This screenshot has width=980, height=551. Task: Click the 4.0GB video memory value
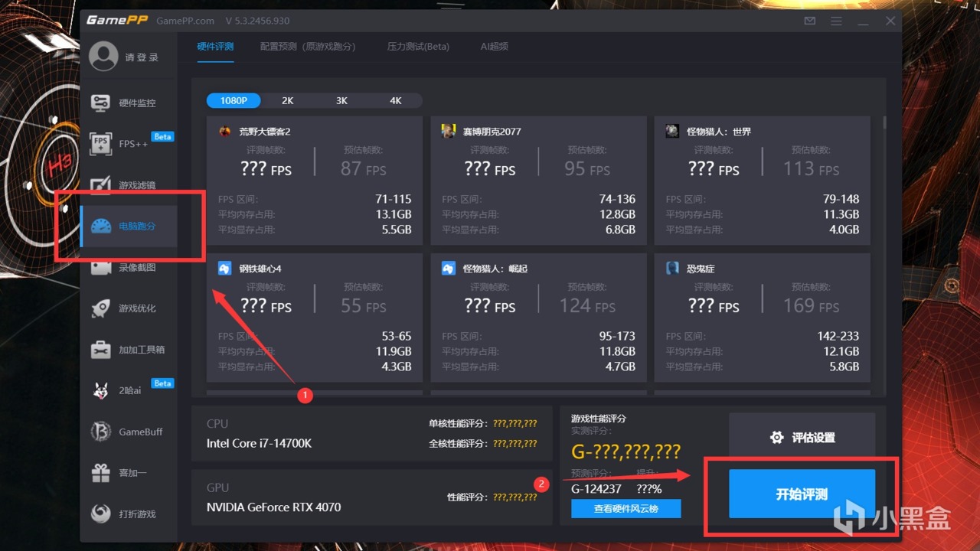[844, 230]
